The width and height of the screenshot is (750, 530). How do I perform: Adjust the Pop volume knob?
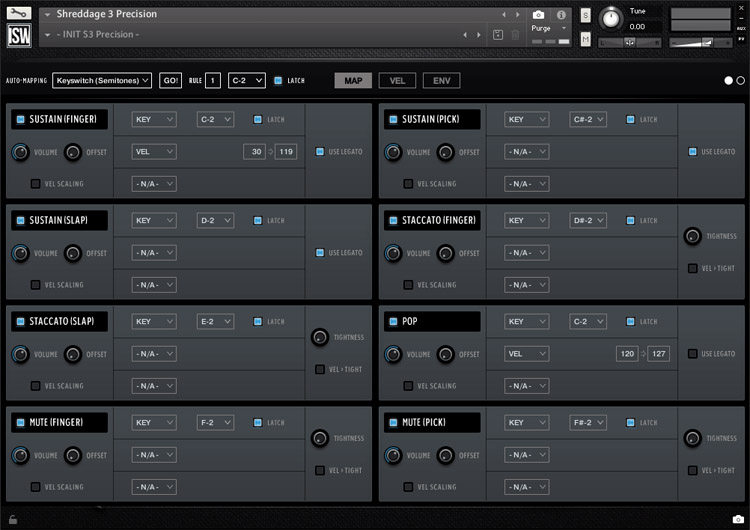[x=393, y=354]
